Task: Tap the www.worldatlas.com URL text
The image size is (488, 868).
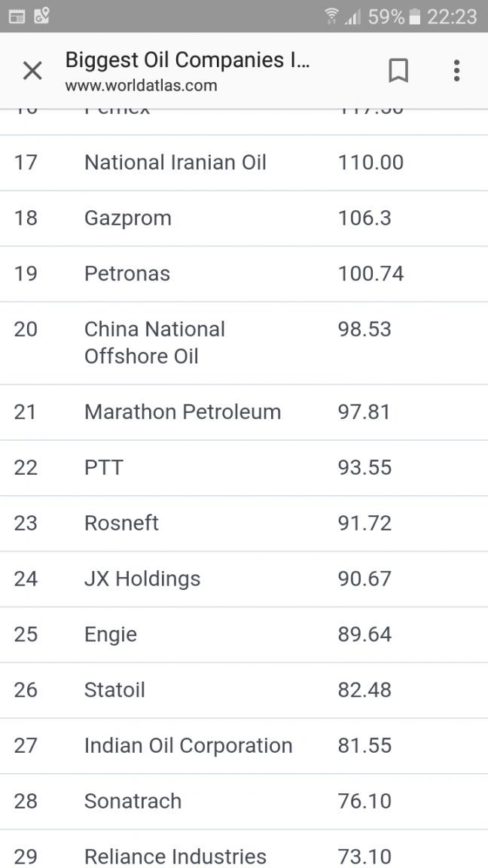Action: pos(141,85)
